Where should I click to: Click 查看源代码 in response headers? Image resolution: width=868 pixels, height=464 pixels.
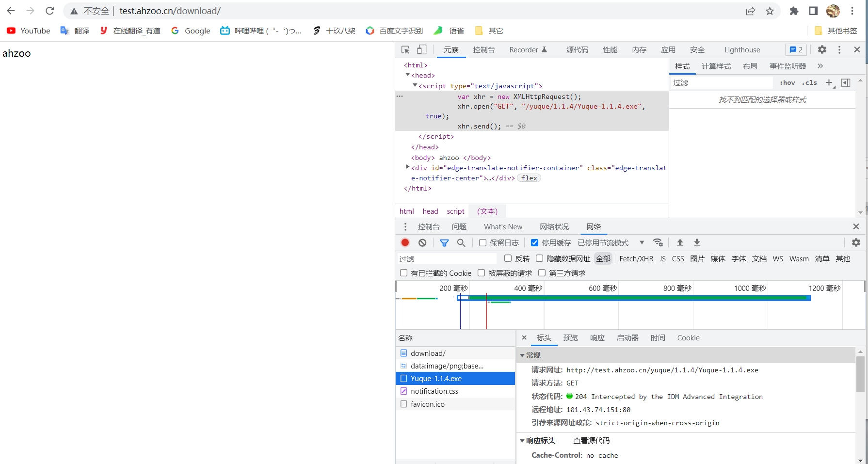591,441
